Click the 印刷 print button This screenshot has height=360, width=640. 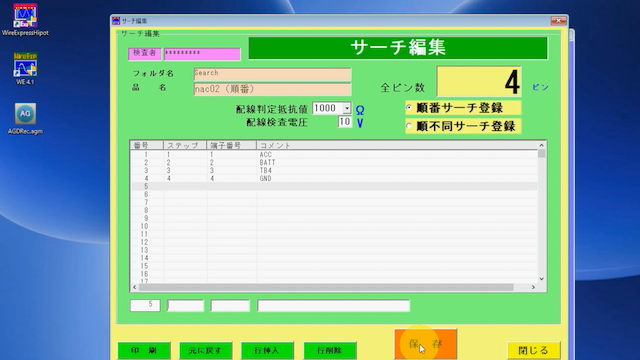[144, 350]
